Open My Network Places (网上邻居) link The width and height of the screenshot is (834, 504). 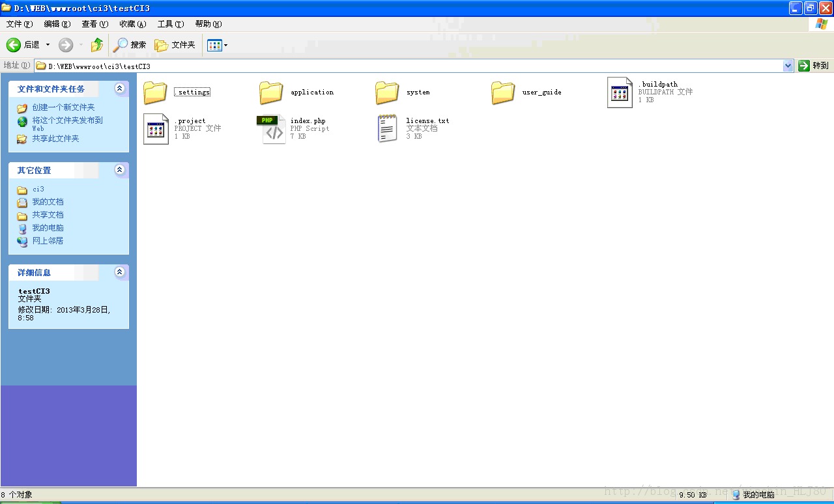pyautogui.click(x=48, y=241)
